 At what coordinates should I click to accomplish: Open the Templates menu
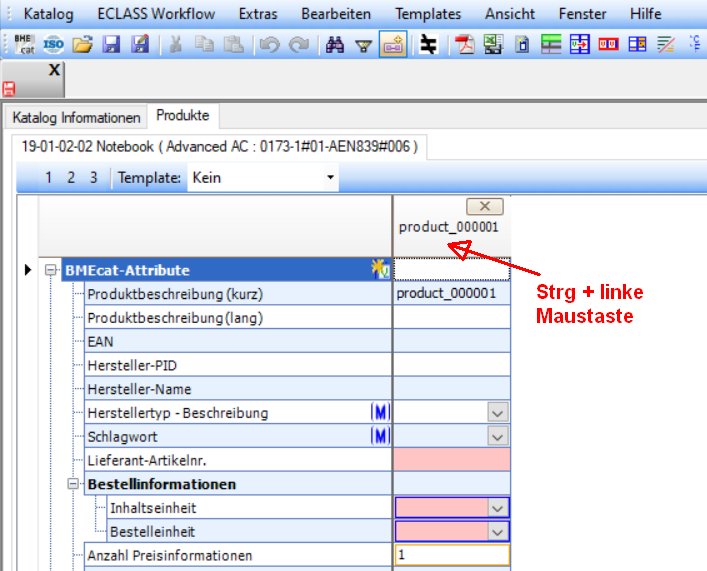click(428, 14)
